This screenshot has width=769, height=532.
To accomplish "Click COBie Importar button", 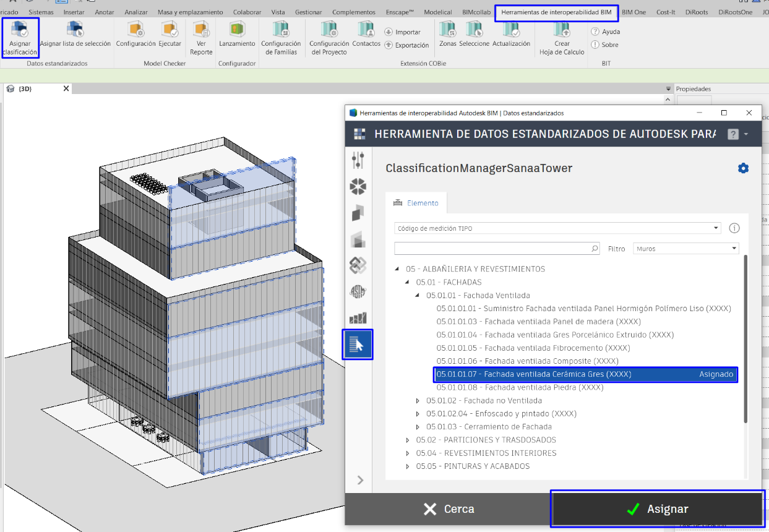I will [x=402, y=32].
